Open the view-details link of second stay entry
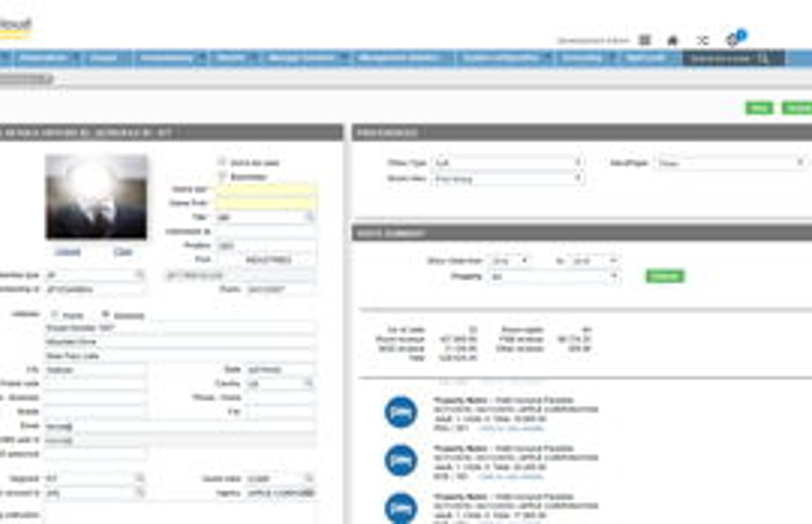Viewport: 812px width, 524px height. pyautogui.click(x=511, y=476)
